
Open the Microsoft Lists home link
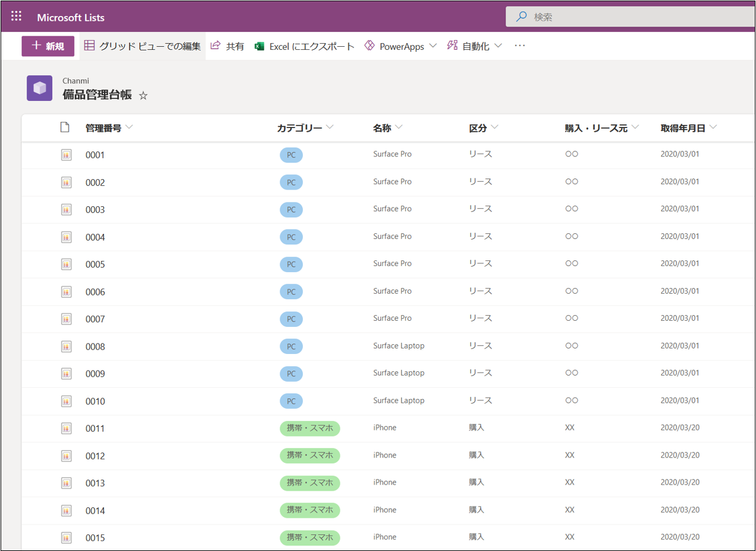click(71, 17)
